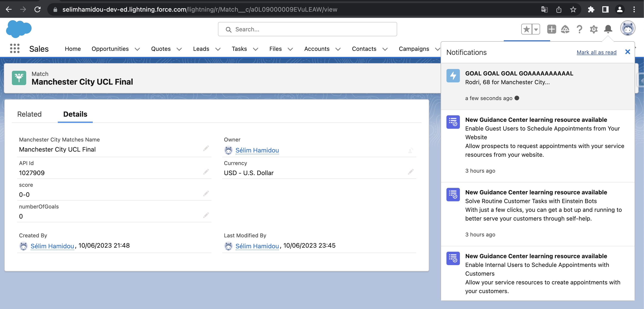Open the Campaigns tab
Viewport: 644px width, 309px height.
pyautogui.click(x=414, y=49)
